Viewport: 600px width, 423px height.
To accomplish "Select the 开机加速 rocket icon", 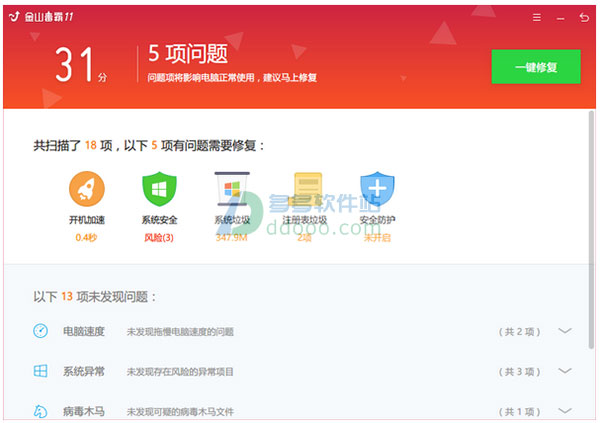I will (87, 189).
